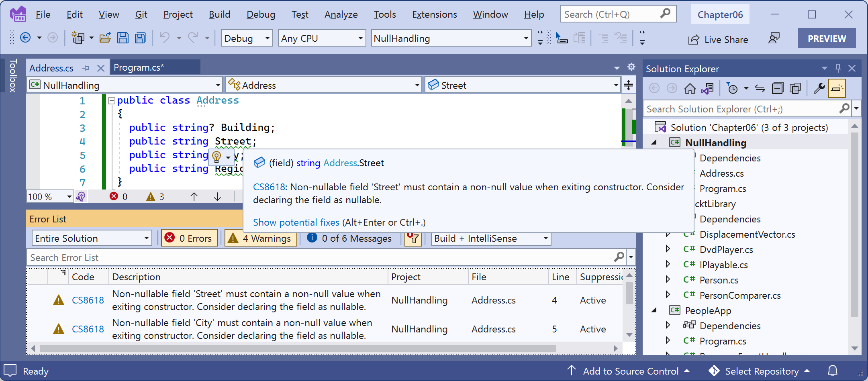Image resolution: width=868 pixels, height=381 pixels.
Task: Open the Entire Solution scope dropdown
Action: pyautogui.click(x=92, y=238)
